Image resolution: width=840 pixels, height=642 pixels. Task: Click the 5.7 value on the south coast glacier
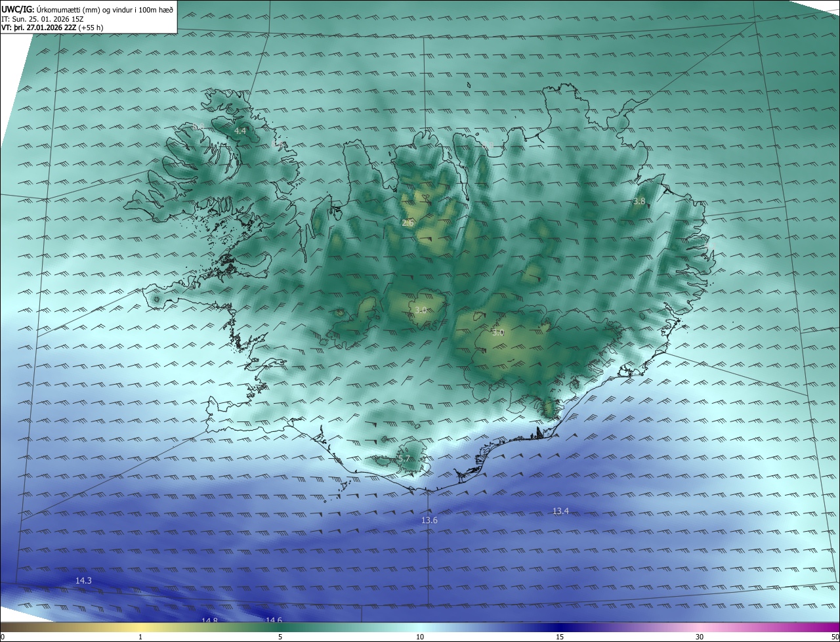point(404,459)
